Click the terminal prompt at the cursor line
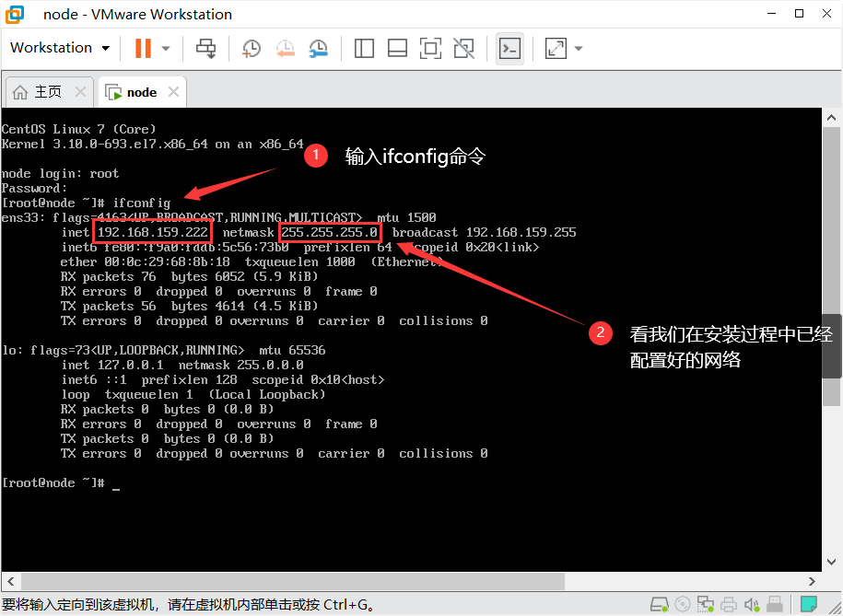Viewport: 843px width, 616px height. coord(60,482)
